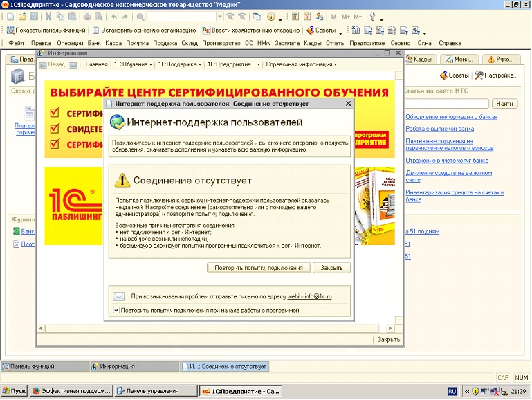Open the 1С:Обучение dropdown menu

pos(133,64)
